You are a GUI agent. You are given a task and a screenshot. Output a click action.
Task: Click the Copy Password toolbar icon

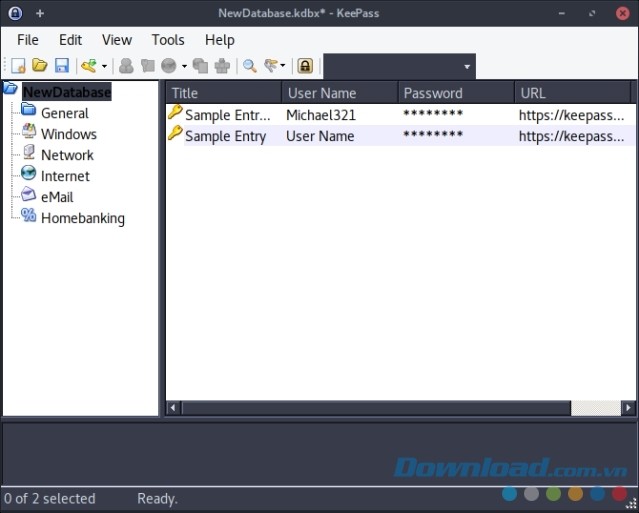(148, 65)
